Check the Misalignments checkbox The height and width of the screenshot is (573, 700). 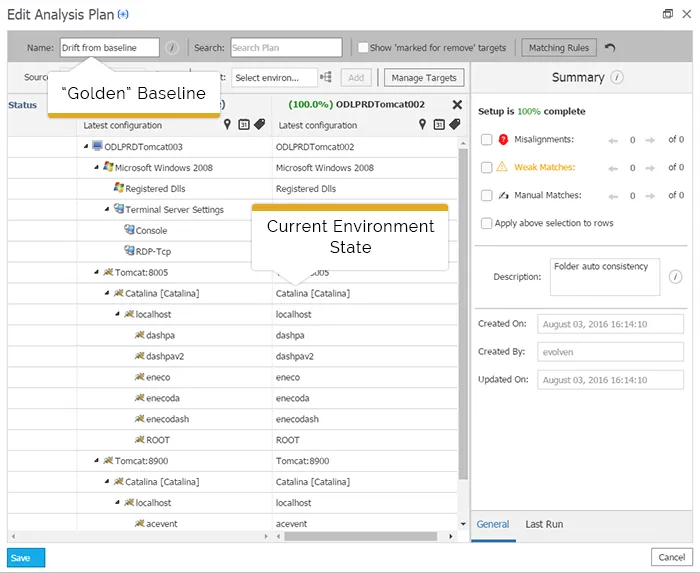(486, 141)
